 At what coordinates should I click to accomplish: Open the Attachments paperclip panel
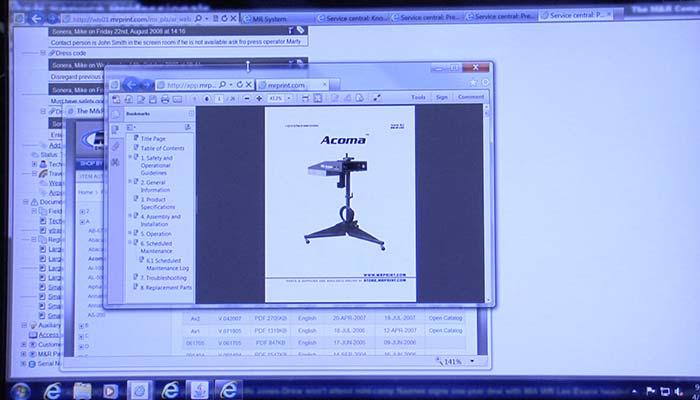point(115,146)
